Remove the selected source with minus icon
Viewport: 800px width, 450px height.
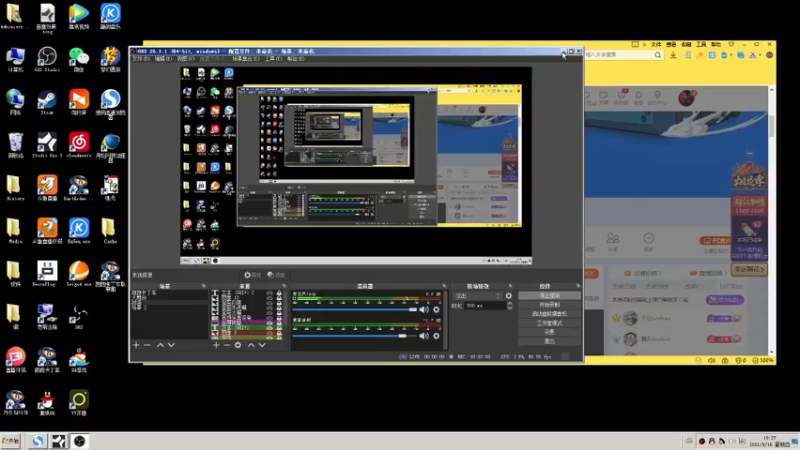pyautogui.click(x=227, y=345)
